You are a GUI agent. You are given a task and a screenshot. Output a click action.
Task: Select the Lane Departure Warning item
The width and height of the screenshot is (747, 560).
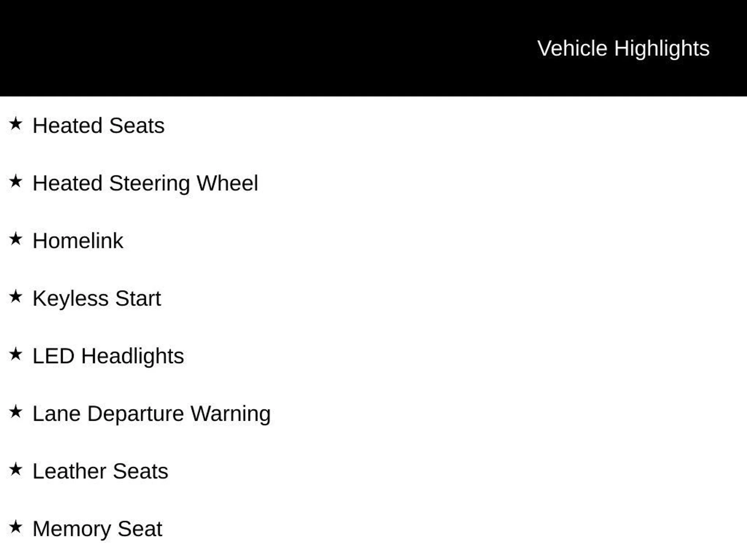coord(151,413)
